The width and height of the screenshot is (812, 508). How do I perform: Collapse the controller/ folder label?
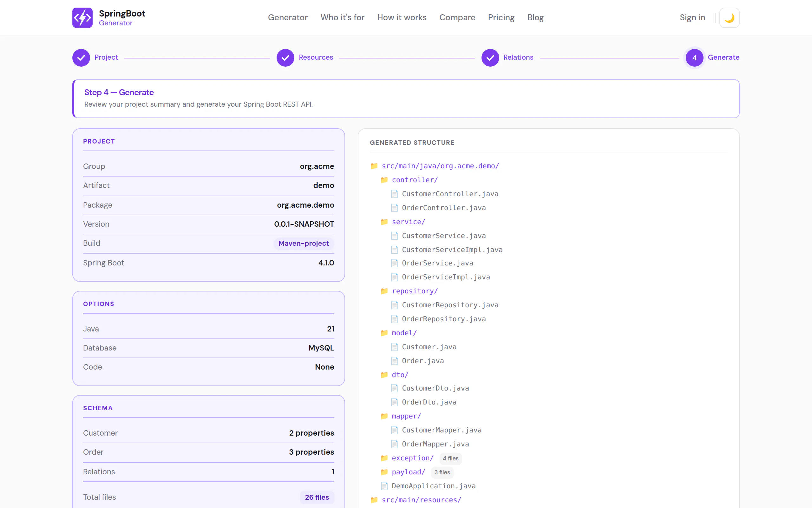coord(415,180)
